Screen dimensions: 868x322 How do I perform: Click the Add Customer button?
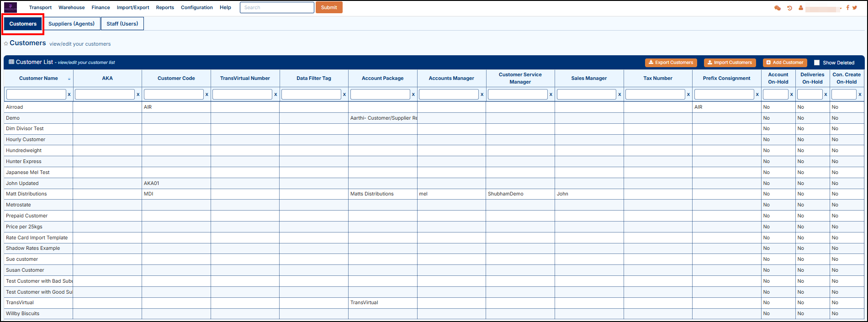pos(785,63)
